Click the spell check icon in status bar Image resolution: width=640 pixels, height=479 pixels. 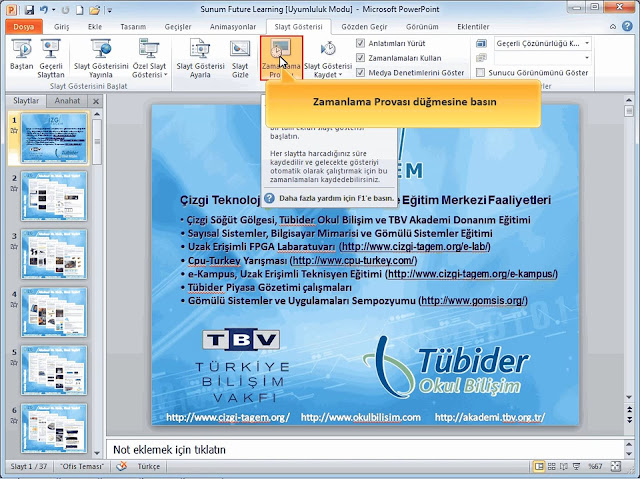pyautogui.click(x=121, y=466)
